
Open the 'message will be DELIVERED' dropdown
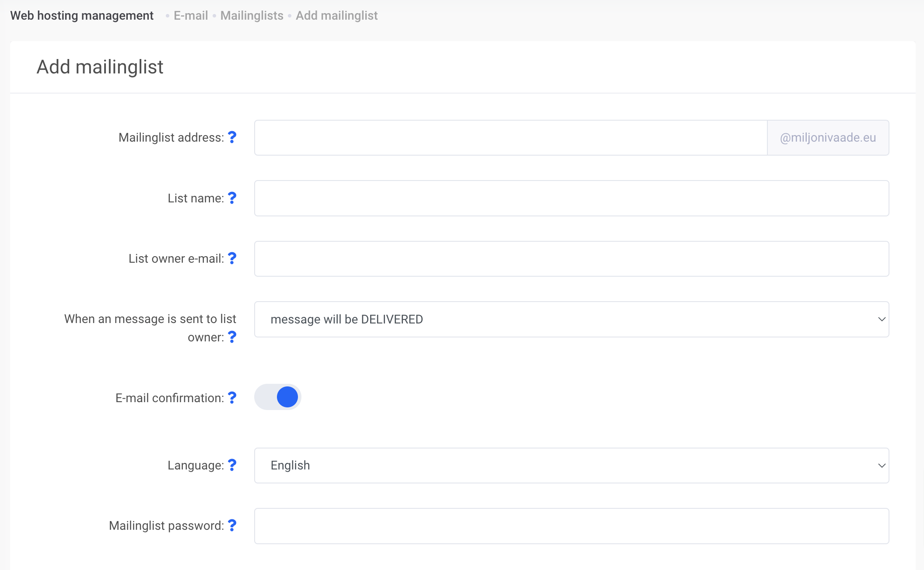point(571,319)
